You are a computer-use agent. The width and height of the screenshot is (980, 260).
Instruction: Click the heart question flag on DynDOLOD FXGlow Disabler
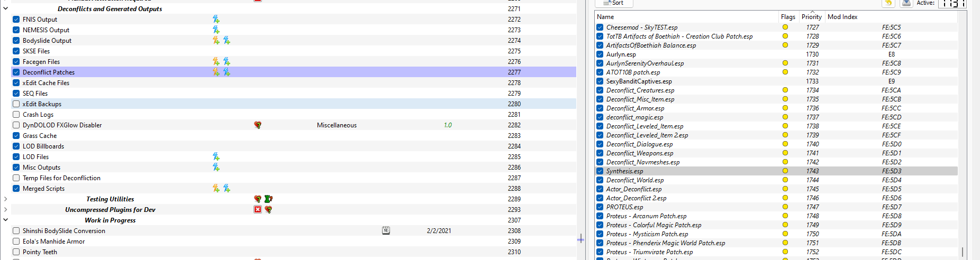258,125
